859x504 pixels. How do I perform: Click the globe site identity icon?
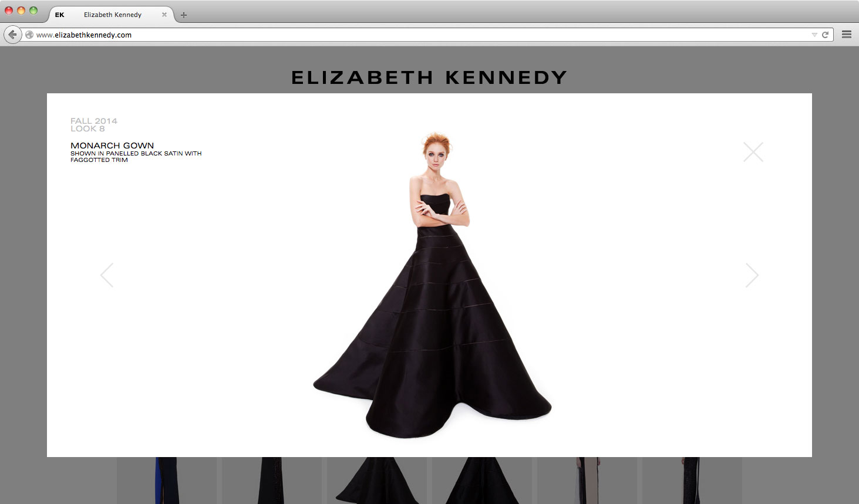pos(29,35)
